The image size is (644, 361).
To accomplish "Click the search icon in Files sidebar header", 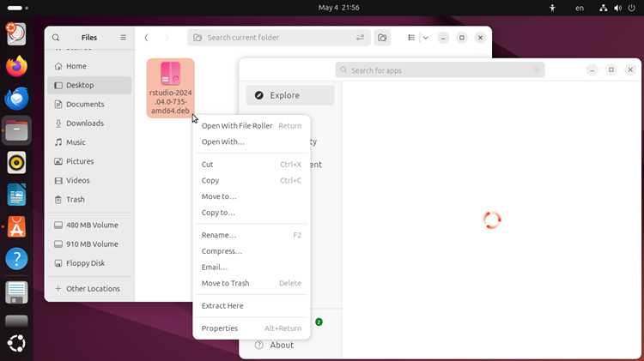I will pos(56,38).
